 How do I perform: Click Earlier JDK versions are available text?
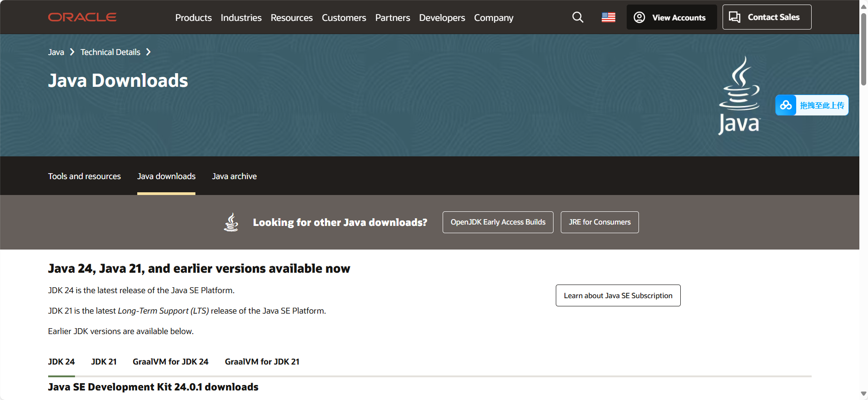tap(121, 331)
